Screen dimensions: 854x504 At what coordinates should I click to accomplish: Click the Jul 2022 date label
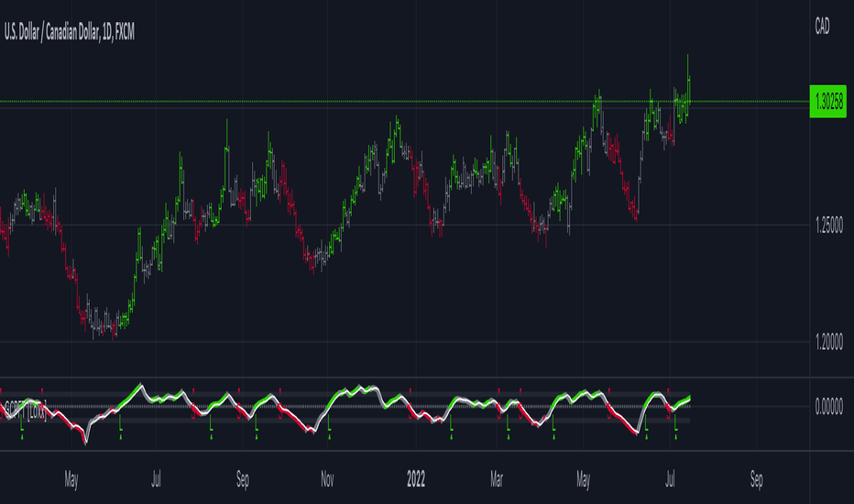[670, 479]
